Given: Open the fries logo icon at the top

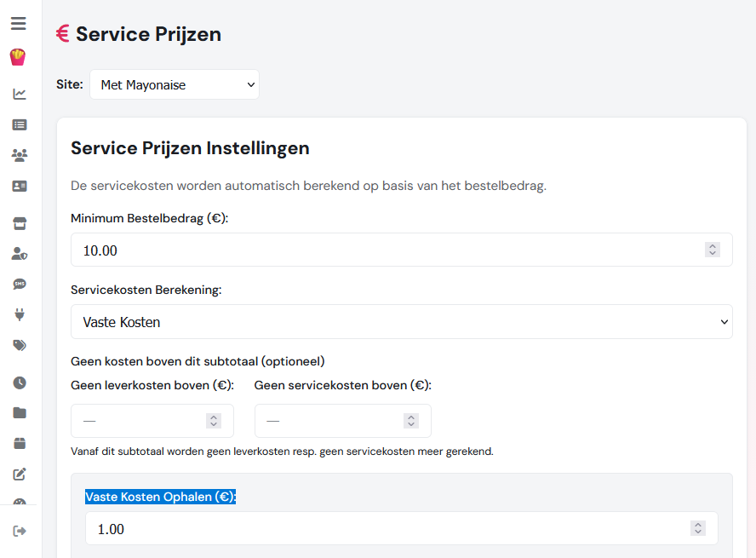Looking at the screenshot, I should tap(19, 57).
